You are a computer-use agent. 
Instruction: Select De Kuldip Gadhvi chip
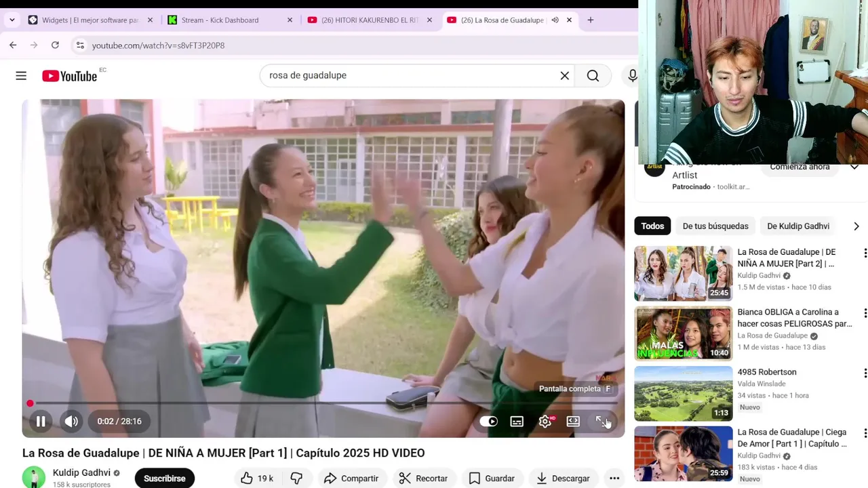798,226
